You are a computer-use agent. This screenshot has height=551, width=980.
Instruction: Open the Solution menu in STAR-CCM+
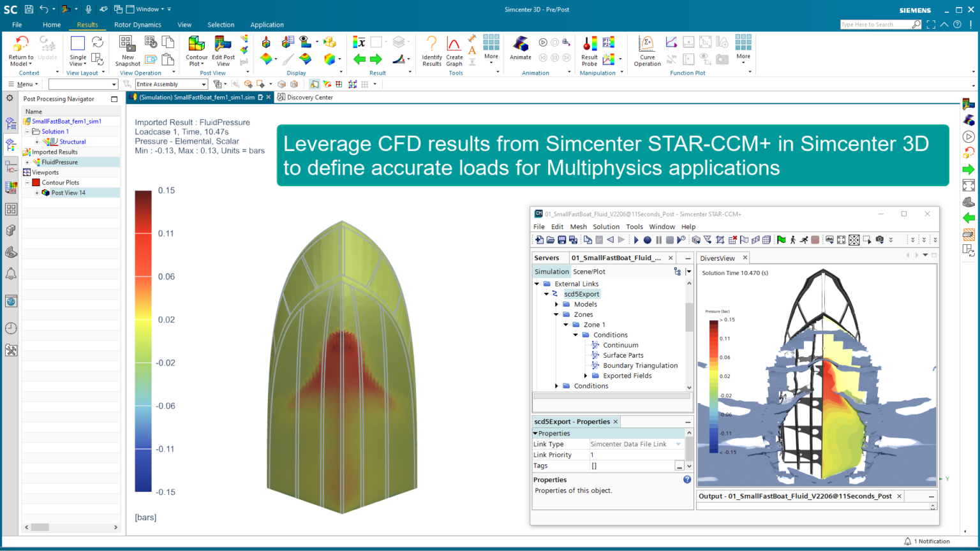click(x=606, y=226)
